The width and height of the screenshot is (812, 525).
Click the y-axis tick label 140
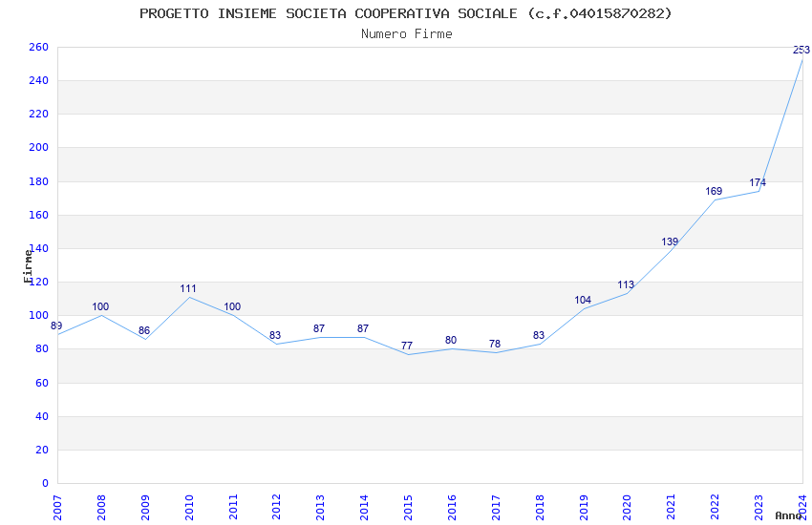point(40,248)
